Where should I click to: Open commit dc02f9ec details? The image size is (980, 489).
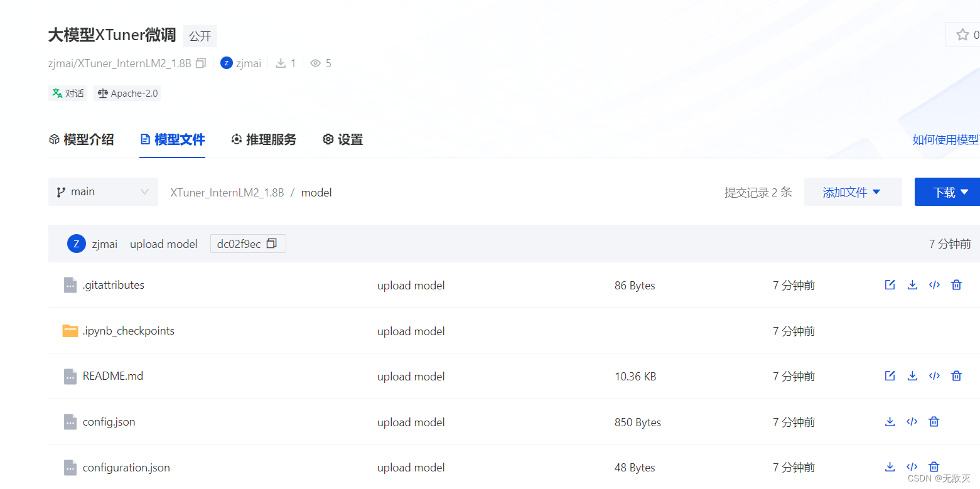[x=239, y=244]
